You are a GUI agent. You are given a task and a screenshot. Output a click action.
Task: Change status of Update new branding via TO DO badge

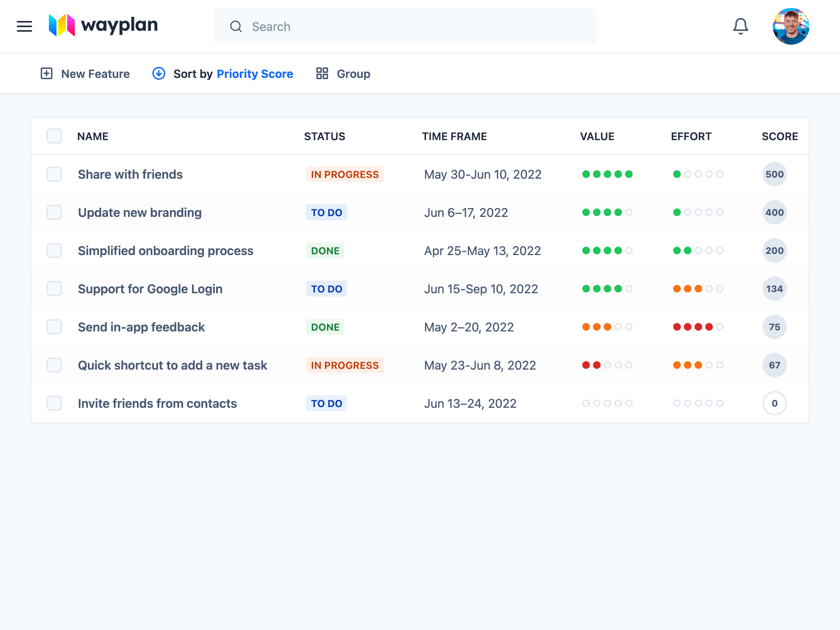(x=326, y=212)
